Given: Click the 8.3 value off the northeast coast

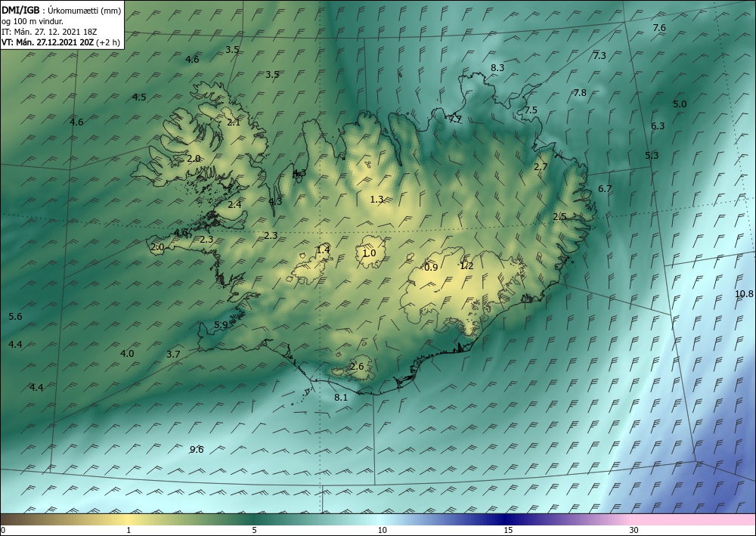Looking at the screenshot, I should (x=497, y=68).
